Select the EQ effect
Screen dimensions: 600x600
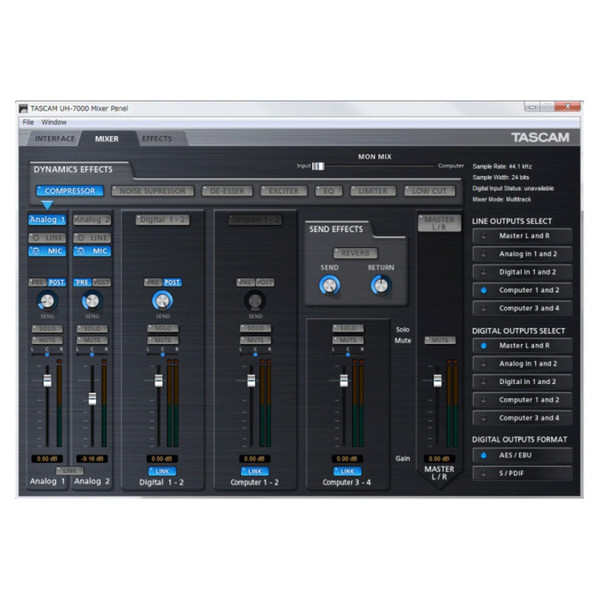[x=329, y=191]
